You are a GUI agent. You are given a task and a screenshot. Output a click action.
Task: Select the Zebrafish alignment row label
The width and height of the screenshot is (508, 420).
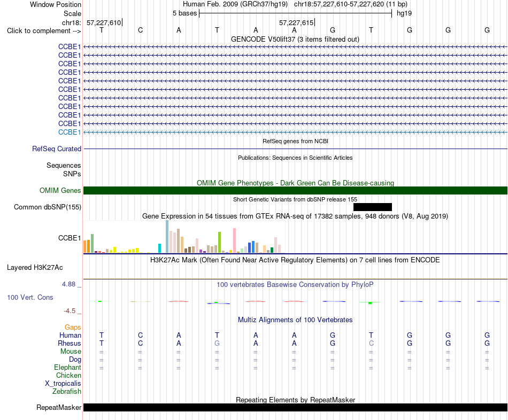tap(67, 392)
